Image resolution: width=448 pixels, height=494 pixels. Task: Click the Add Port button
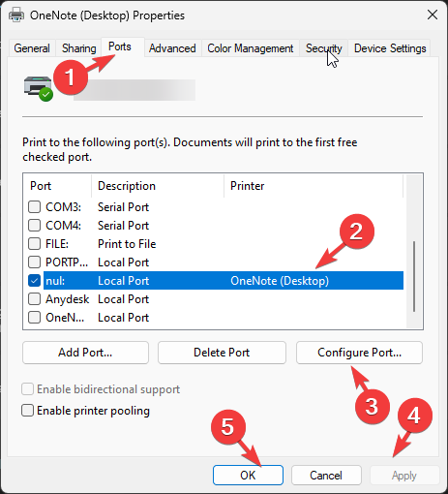[85, 353]
